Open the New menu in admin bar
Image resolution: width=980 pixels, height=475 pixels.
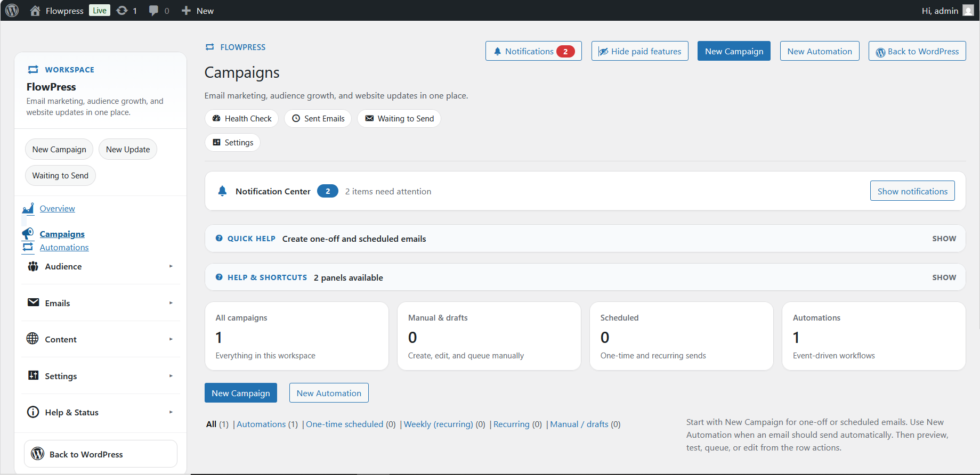tap(198, 11)
